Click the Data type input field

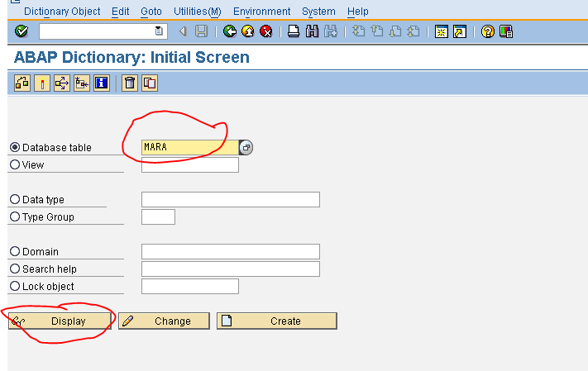[231, 199]
